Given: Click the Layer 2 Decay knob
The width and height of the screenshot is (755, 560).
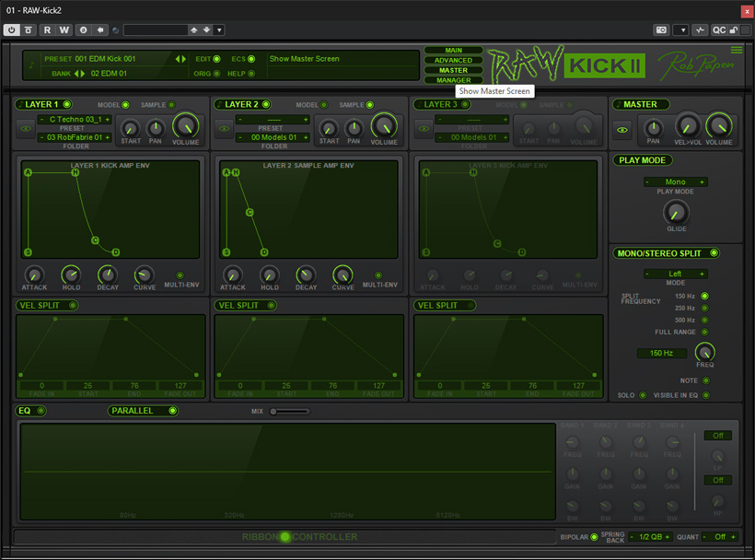Looking at the screenshot, I should tap(306, 274).
